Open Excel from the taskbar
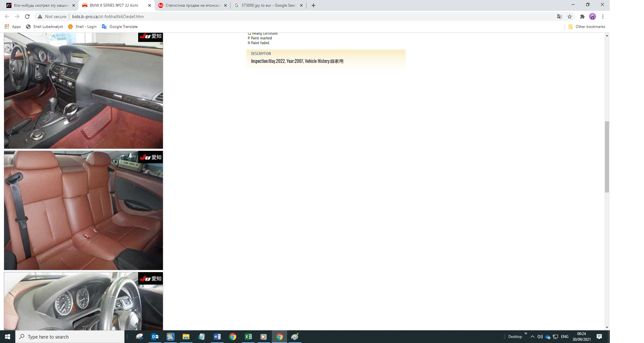 248,337
